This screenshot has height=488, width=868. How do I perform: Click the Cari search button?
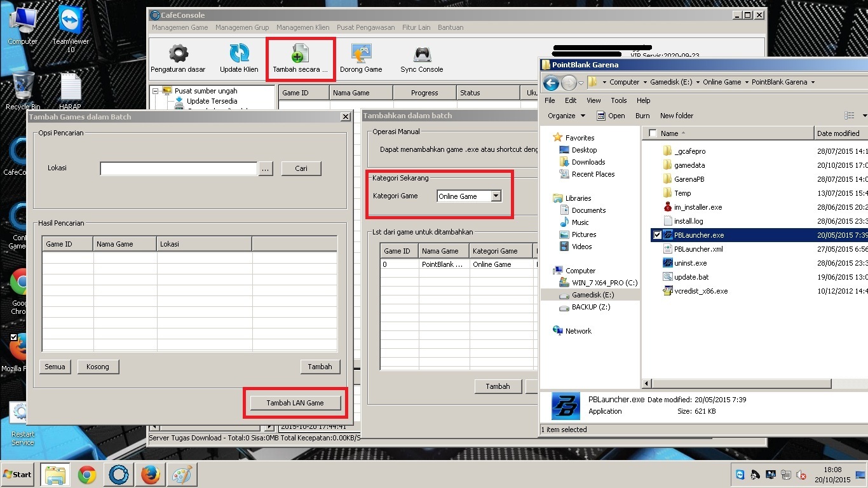click(301, 168)
